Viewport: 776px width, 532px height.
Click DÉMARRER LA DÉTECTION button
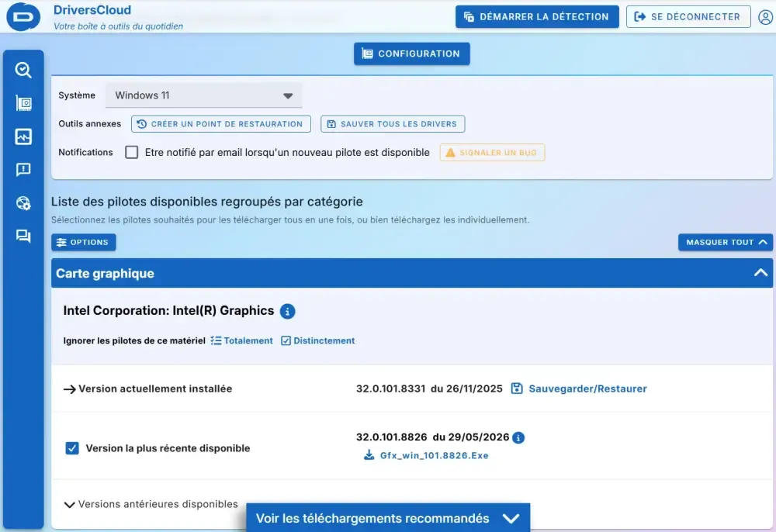pyautogui.click(x=537, y=17)
